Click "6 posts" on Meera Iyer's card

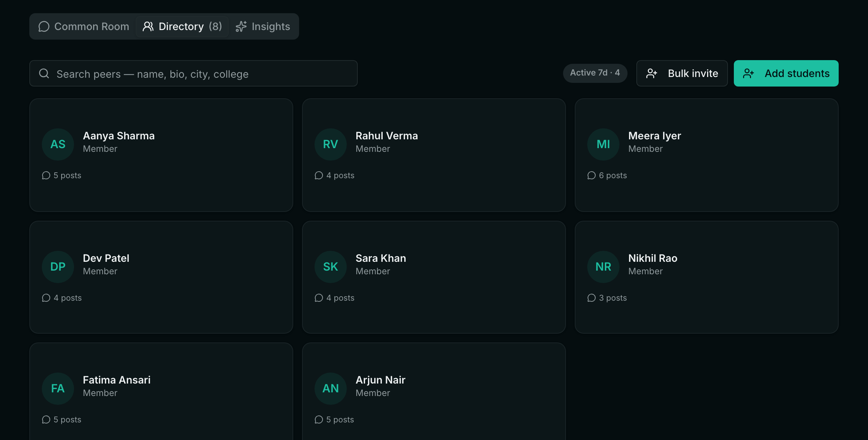click(613, 176)
